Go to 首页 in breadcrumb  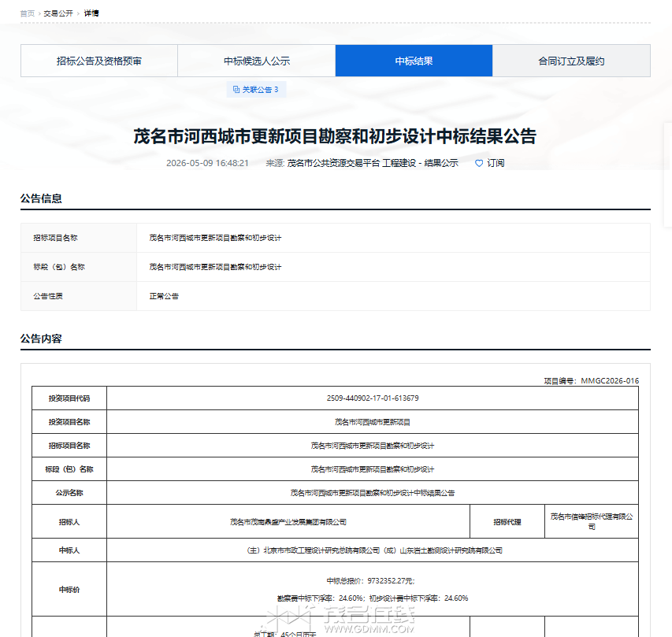tap(28, 13)
